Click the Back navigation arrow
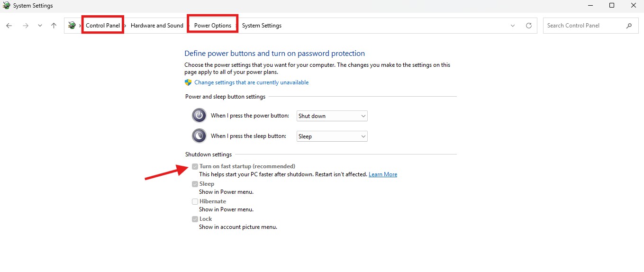Screen dimensions: 644x272 pos(9,26)
